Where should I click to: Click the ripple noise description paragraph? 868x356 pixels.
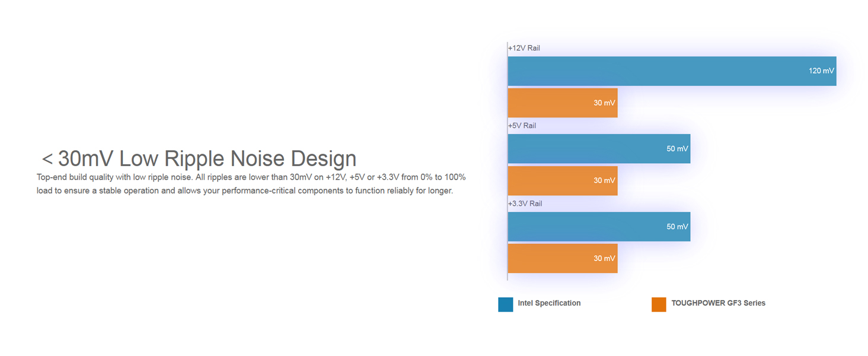251,184
